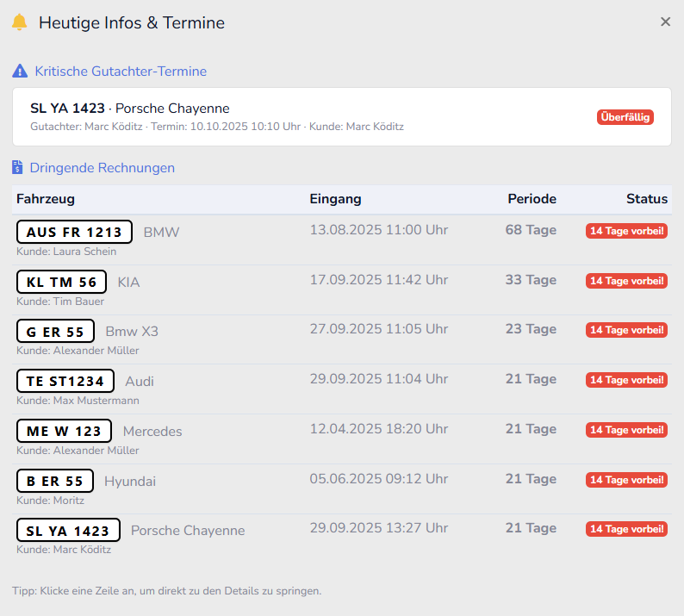The image size is (684, 616).
Task: Close the Heutige Infos & Termine dialog
Action: coord(665,22)
